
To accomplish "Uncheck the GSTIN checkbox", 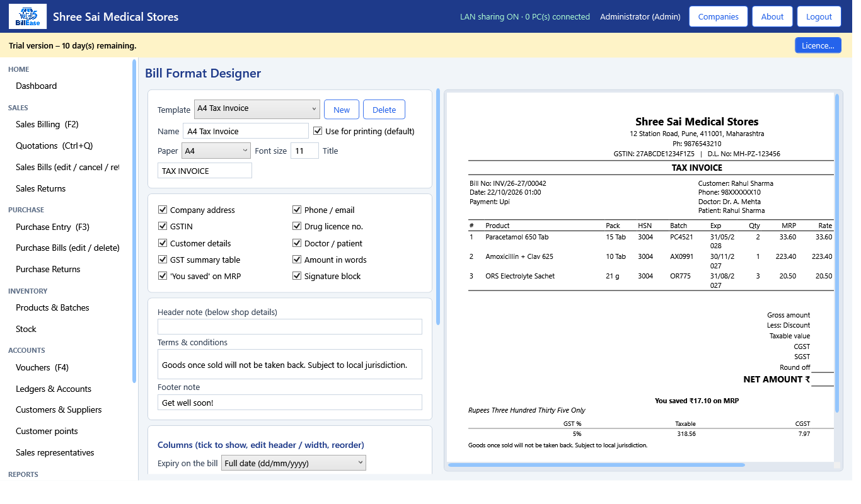I will 163,226.
